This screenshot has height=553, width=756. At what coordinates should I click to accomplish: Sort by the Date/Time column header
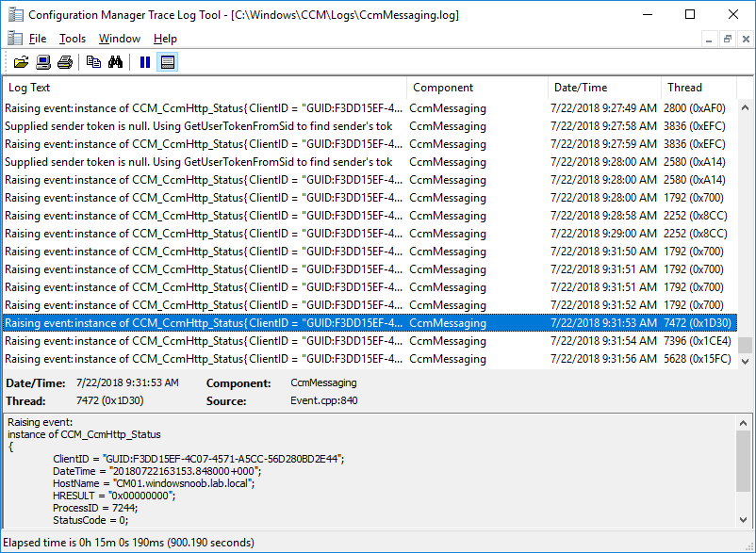point(604,88)
